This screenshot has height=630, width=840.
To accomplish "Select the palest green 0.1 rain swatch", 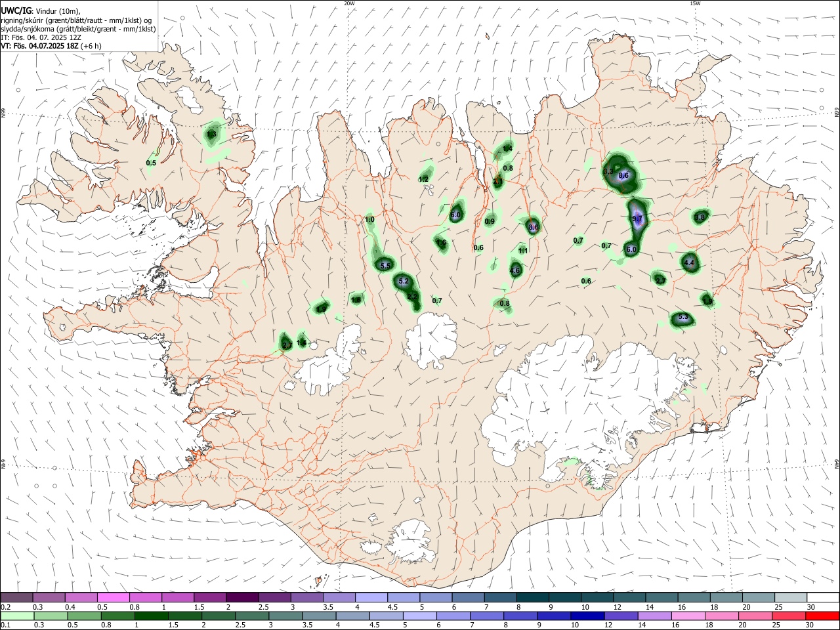I will [17, 616].
